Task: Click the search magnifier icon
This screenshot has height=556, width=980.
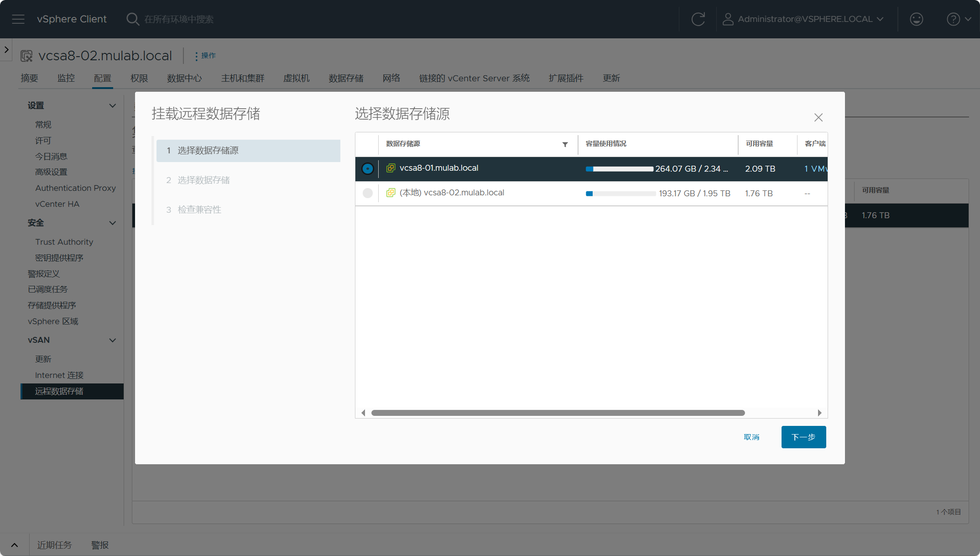Action: pyautogui.click(x=132, y=19)
